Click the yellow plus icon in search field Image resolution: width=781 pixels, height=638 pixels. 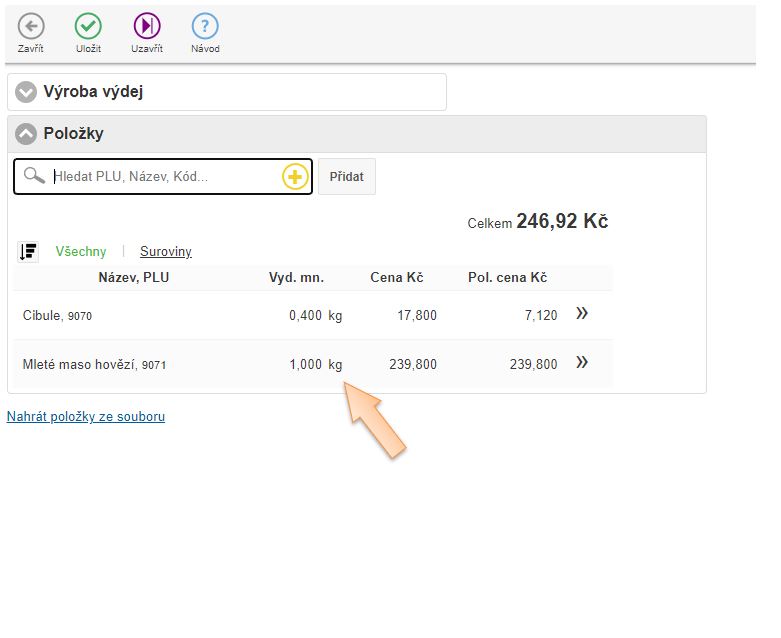tap(295, 177)
